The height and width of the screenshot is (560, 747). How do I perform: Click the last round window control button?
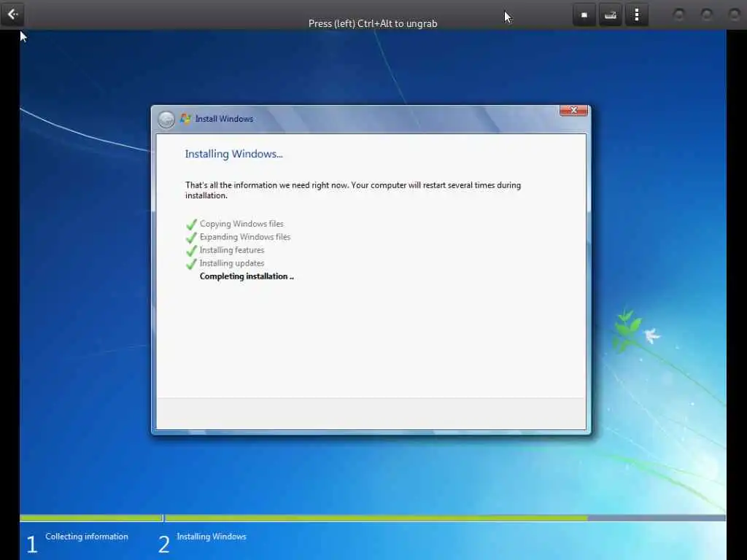(x=734, y=15)
